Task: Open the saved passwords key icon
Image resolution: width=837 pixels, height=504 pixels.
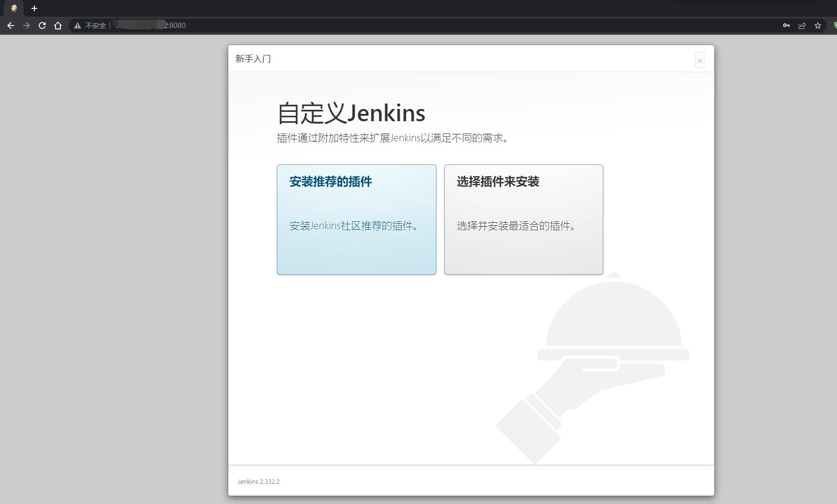Action: point(786,26)
